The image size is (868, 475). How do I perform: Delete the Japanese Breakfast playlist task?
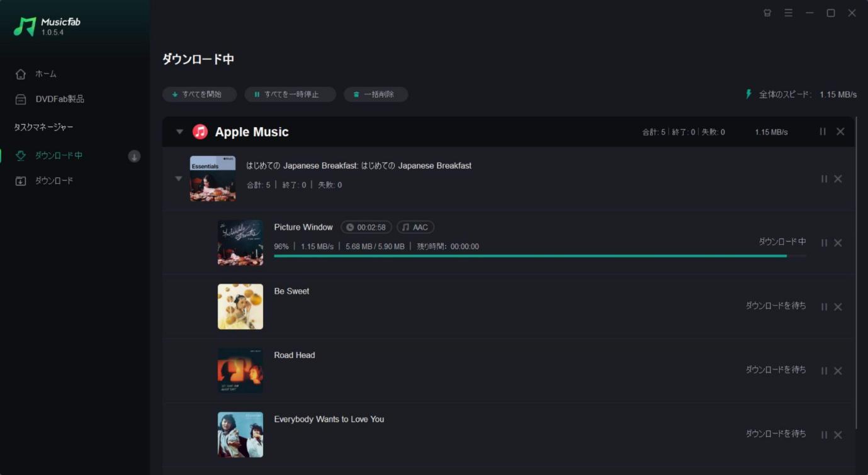(x=838, y=179)
